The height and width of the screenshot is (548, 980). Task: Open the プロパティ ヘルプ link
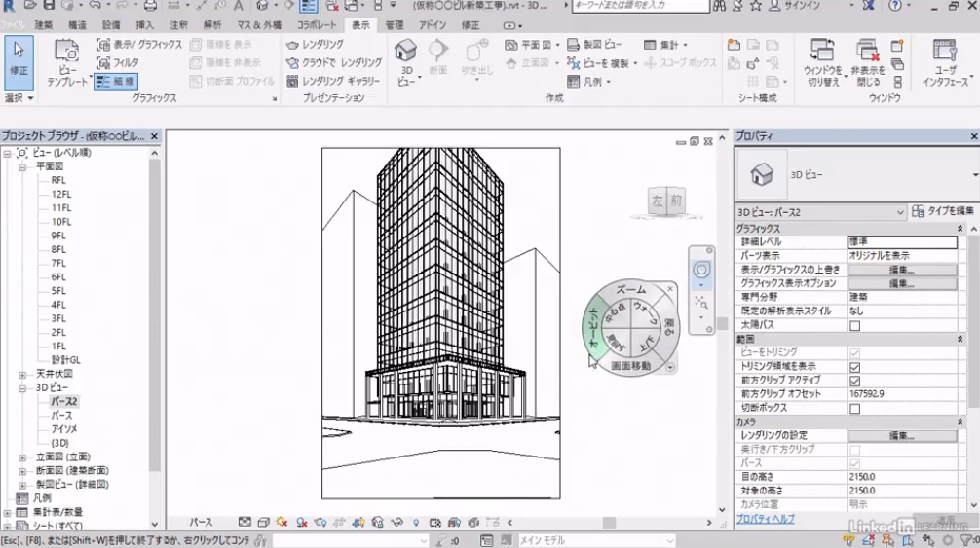pos(765,519)
